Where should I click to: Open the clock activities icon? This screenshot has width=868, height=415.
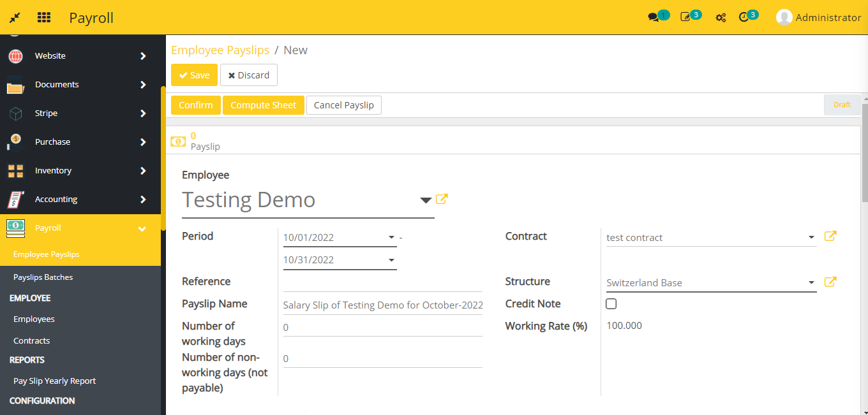point(744,17)
